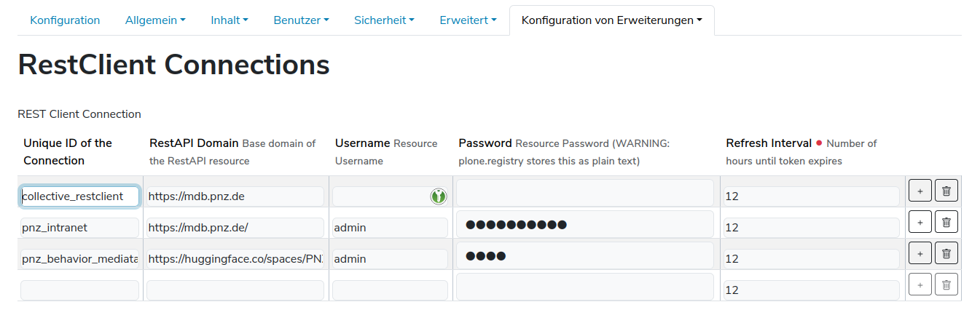Delete the pnz_intranet connection row
Viewport: 980px width, 326px height.
(x=946, y=222)
